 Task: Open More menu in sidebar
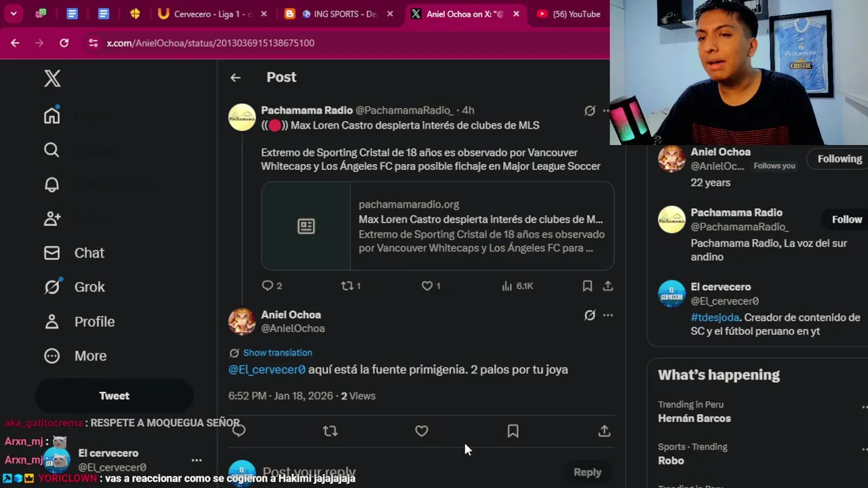75,356
